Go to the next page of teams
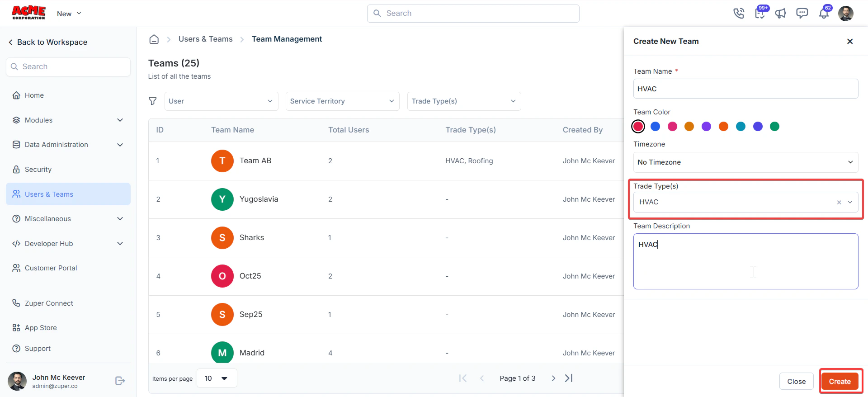The height and width of the screenshot is (397, 868). tap(553, 378)
